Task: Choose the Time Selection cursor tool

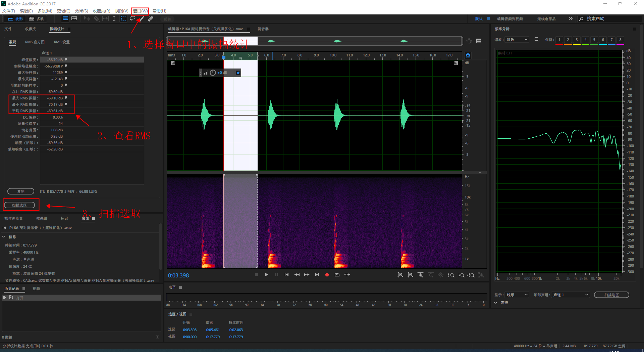Action: (114, 19)
